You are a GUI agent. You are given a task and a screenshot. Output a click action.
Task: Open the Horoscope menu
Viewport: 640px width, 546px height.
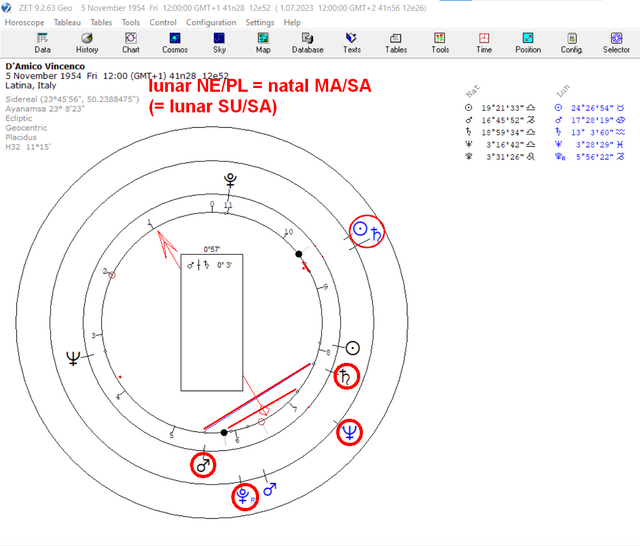(24, 22)
